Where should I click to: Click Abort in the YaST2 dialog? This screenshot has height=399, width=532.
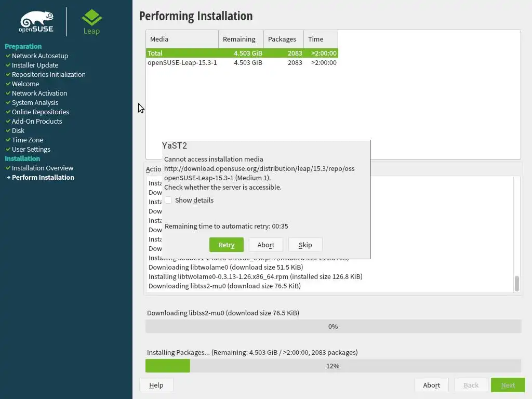(x=265, y=245)
